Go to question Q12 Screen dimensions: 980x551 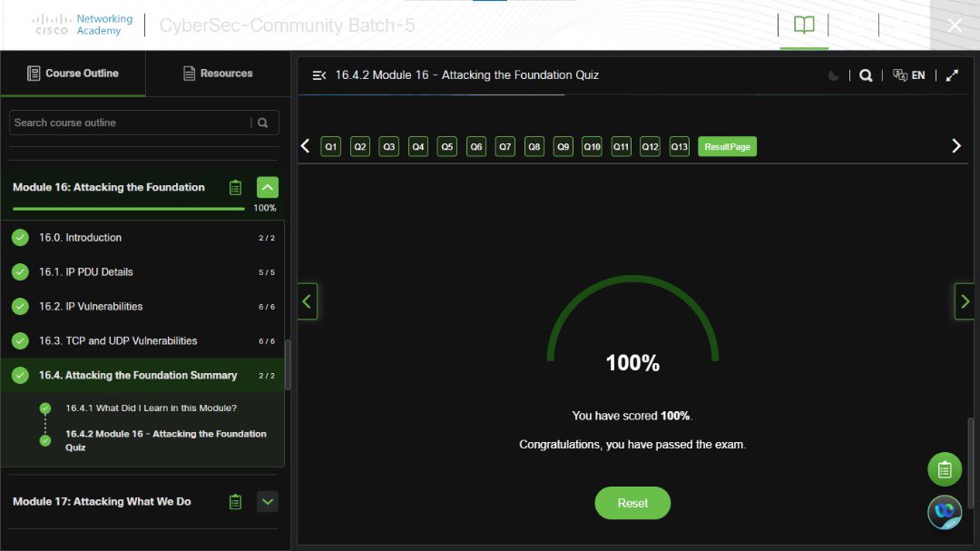tap(650, 146)
